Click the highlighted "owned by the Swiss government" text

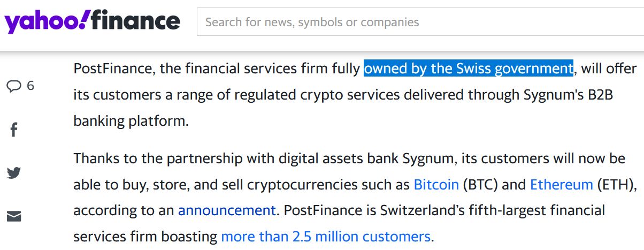click(468, 69)
